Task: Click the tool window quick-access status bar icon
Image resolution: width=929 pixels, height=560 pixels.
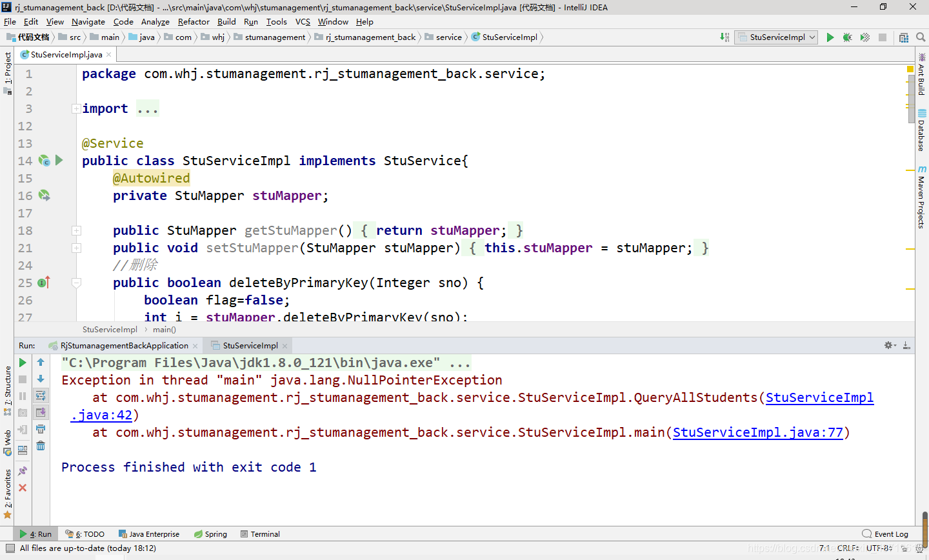Action: [x=10, y=548]
